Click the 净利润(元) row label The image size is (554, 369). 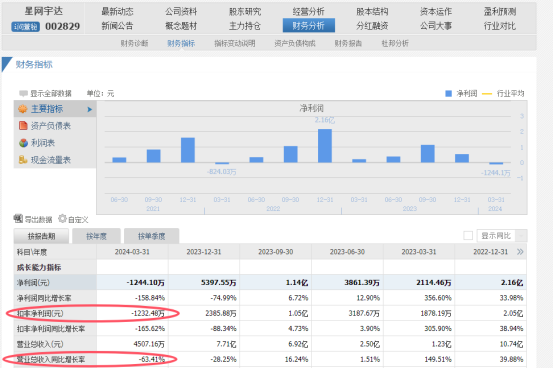33,282
